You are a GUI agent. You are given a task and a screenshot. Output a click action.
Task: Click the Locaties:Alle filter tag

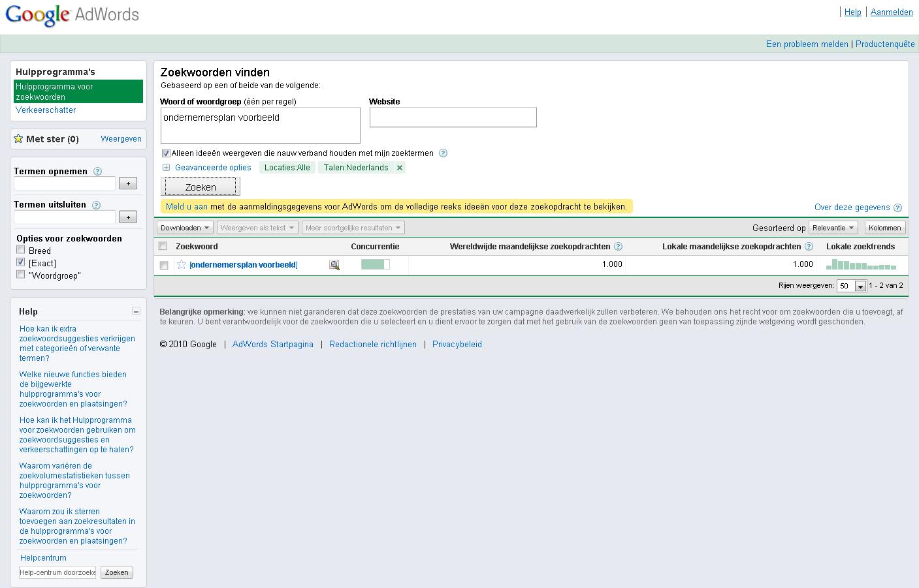click(x=287, y=168)
